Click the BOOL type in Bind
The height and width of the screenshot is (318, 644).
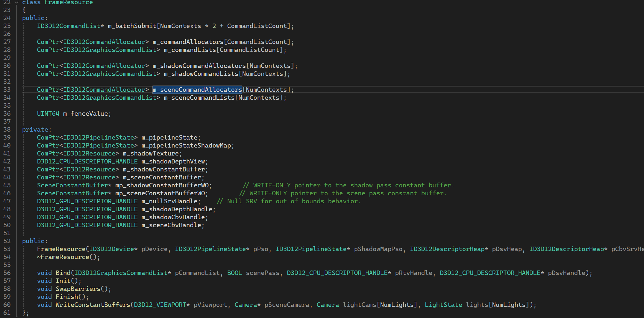point(235,273)
